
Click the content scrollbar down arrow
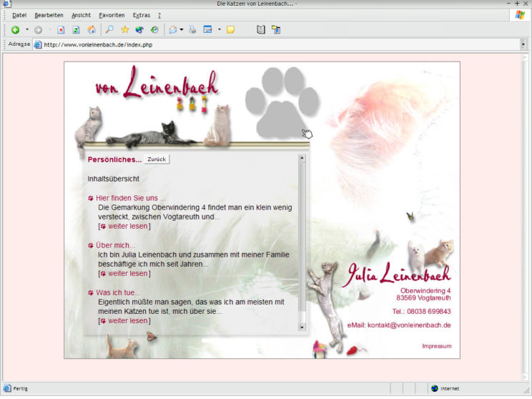tap(302, 327)
